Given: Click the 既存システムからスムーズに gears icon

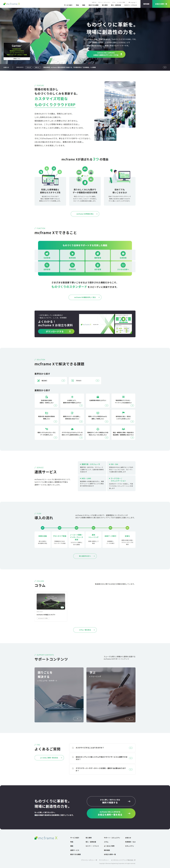Looking at the screenshot, I should [47, 429].
